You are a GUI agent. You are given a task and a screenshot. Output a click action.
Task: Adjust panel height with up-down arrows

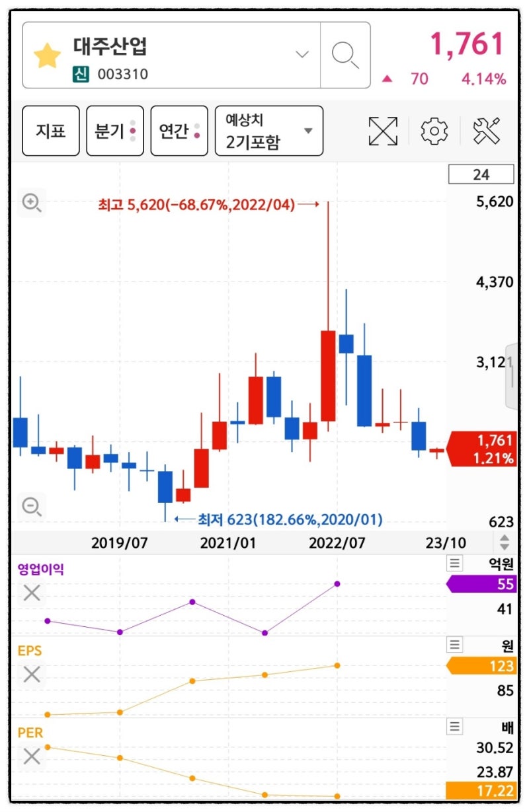coord(505,543)
